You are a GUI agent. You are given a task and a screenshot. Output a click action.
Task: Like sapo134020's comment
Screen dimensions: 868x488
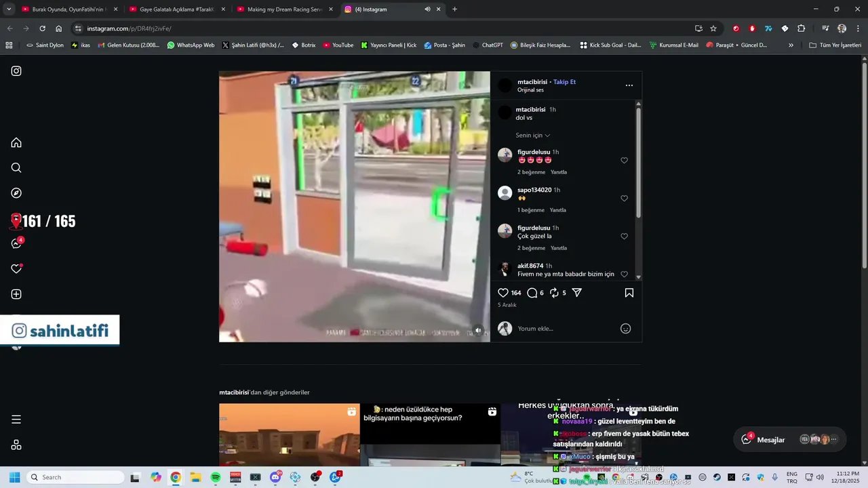pyautogui.click(x=625, y=199)
